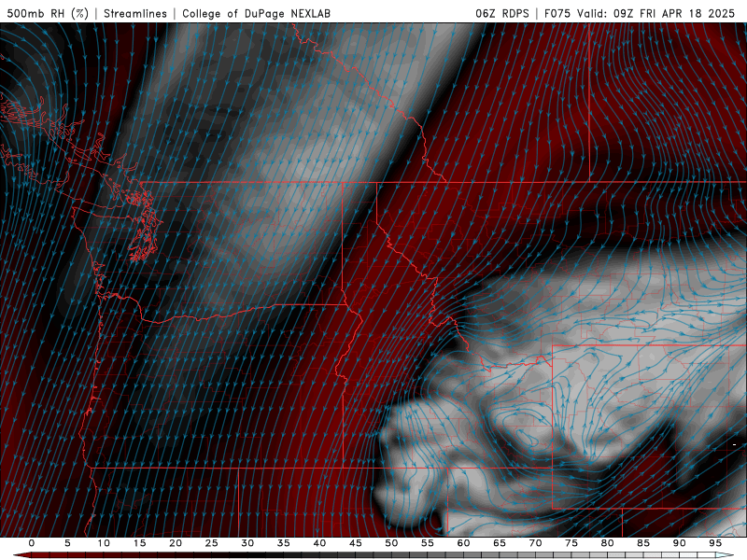The image size is (747, 560).
Task: Click the white high-end colorbar arrow tip
Action: point(726,555)
